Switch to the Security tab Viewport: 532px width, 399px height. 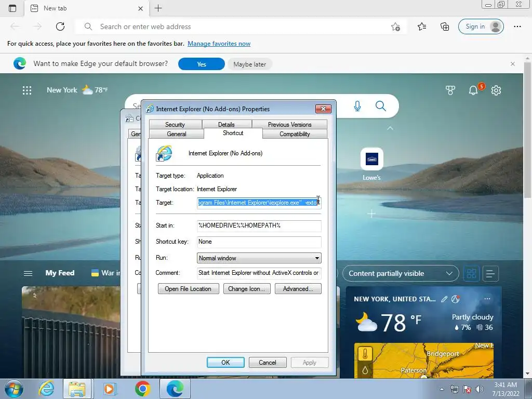[x=175, y=125]
